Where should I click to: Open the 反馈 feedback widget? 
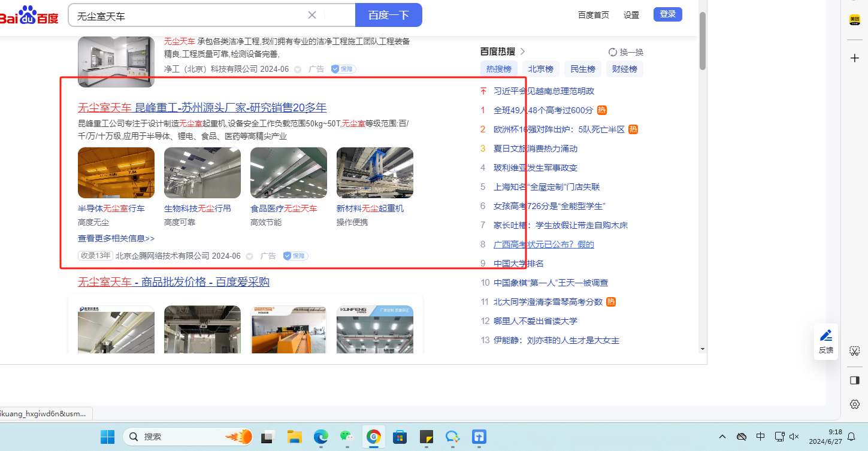[826, 341]
